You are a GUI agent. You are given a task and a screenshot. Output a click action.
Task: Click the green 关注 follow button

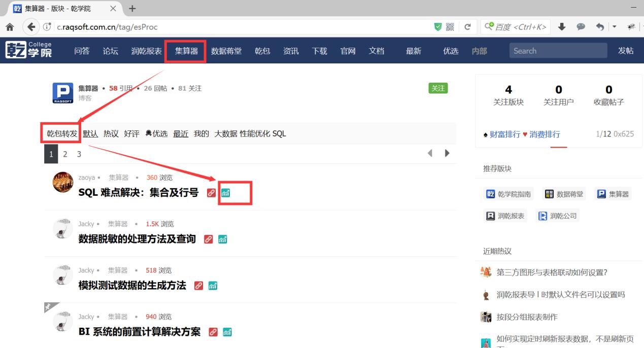coord(438,88)
